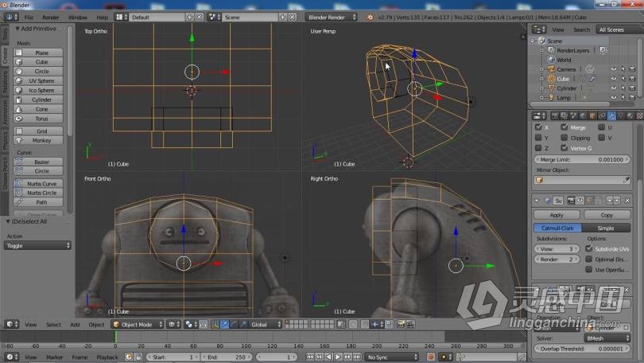Toggle the Subdivide UVs checkbox

pos(589,248)
